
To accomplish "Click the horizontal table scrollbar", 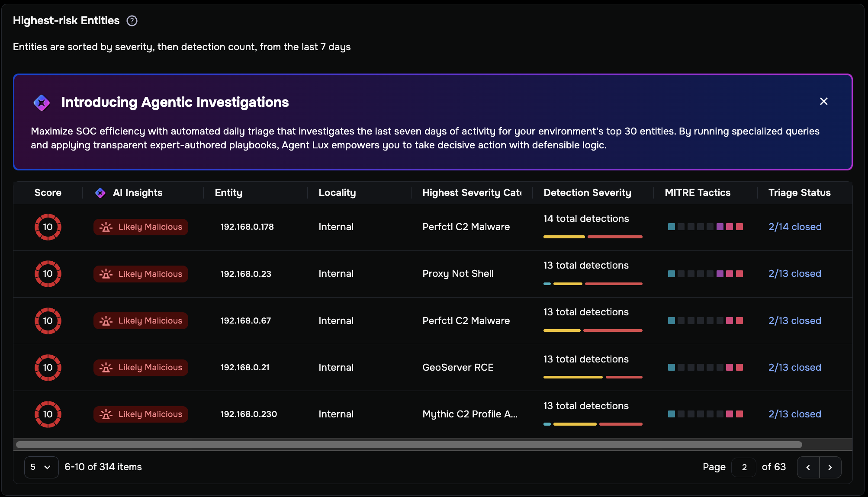I will (409, 445).
